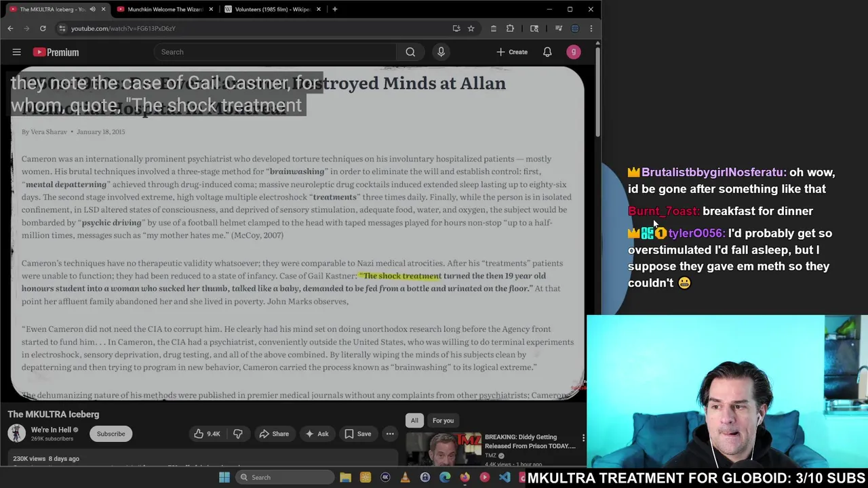Close the Munchkin Welcome The Wizard tab
Viewport: 868px width, 488px height.
click(x=211, y=9)
